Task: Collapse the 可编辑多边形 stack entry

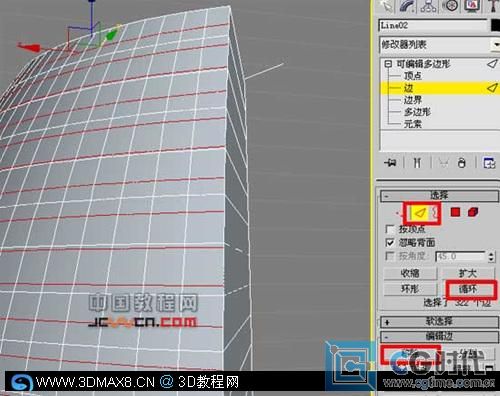Action: click(x=388, y=64)
